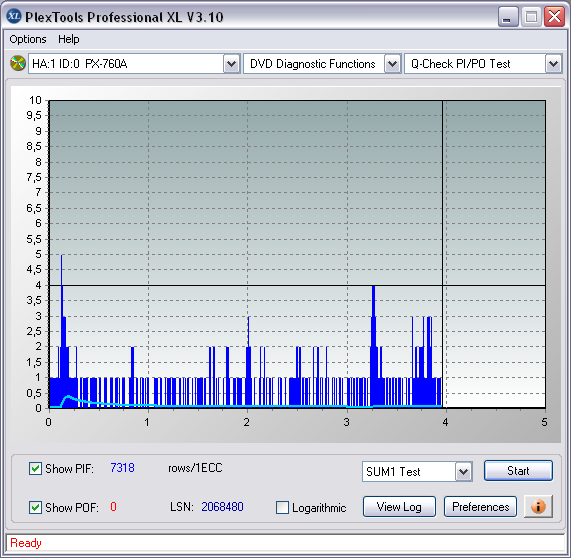The image size is (571, 558).
Task: Click the LSN value 2068480
Action: point(222,507)
